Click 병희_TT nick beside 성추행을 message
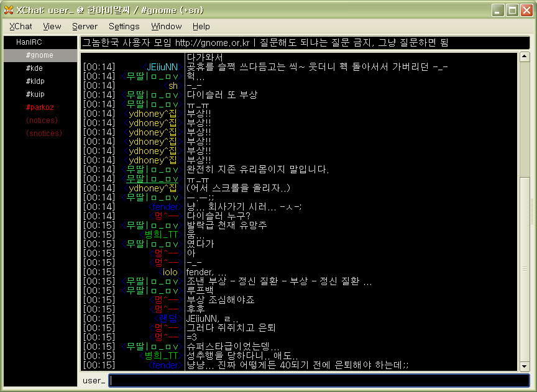537x392 pixels. (160, 356)
